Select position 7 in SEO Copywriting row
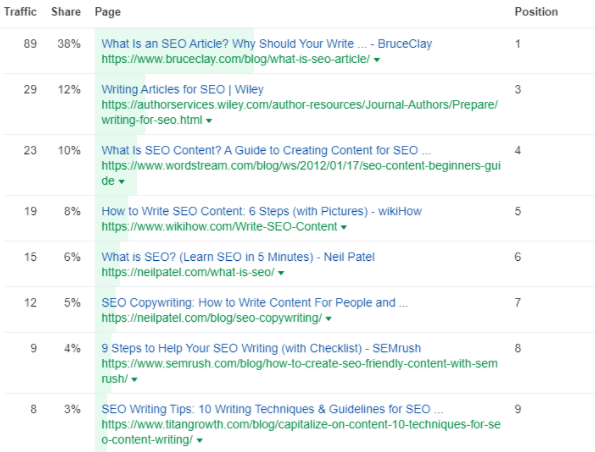This screenshot has height=452, width=595. [518, 302]
